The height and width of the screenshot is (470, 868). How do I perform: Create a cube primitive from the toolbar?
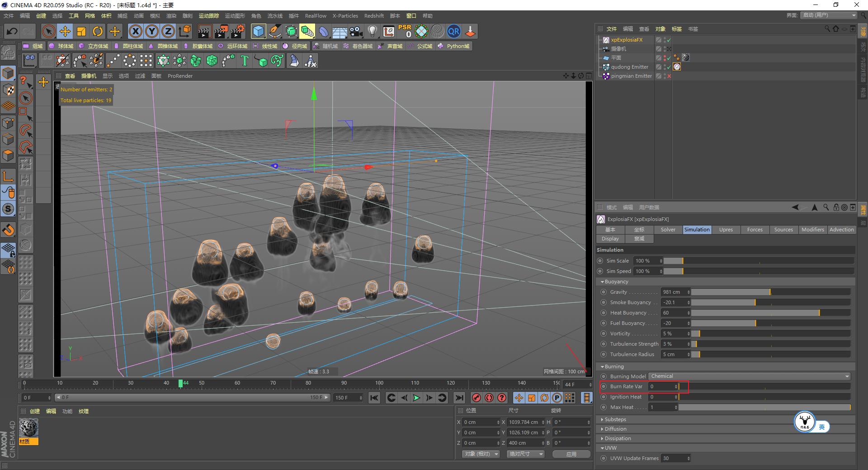tap(258, 32)
